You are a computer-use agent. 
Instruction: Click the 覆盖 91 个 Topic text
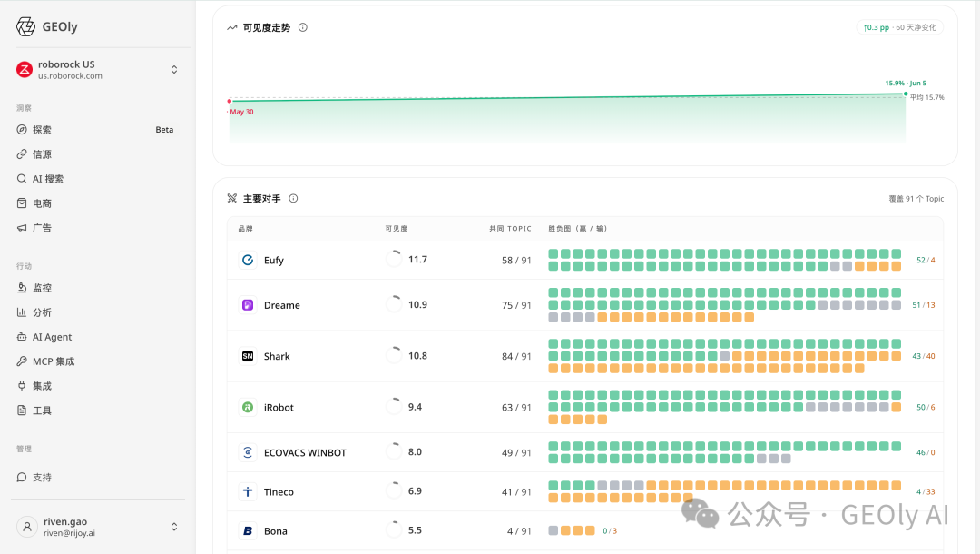pos(916,199)
